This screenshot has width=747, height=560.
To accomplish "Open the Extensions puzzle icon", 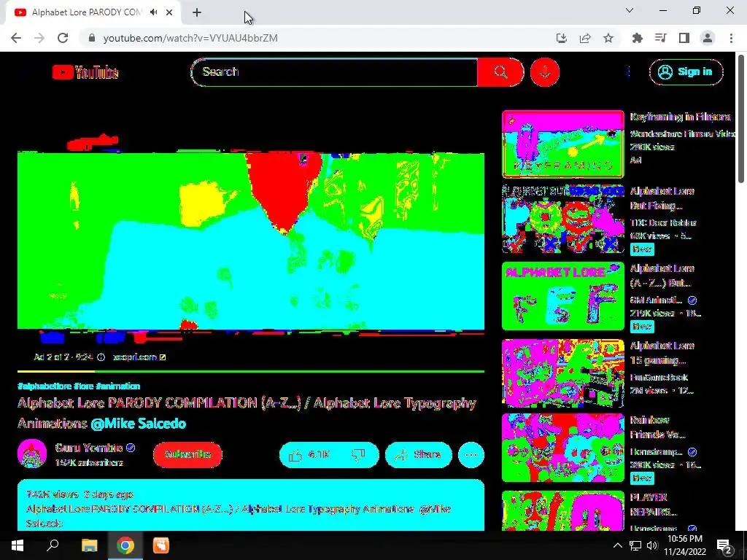I will coord(637,38).
